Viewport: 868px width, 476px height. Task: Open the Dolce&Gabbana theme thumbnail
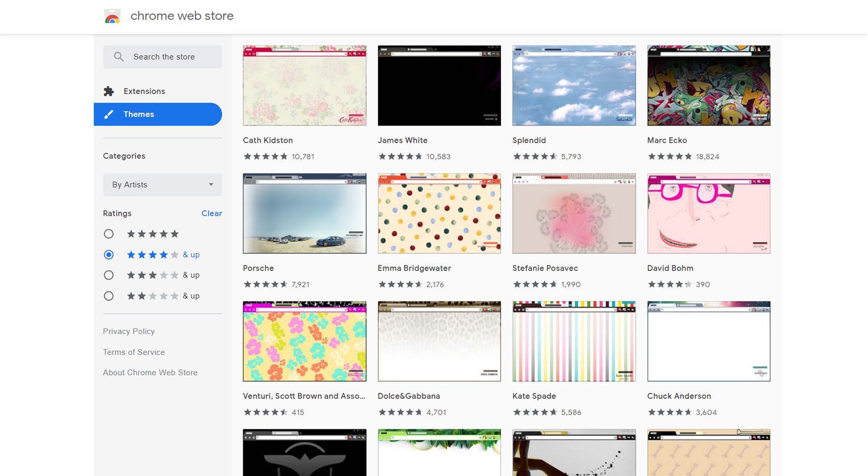[x=439, y=341]
